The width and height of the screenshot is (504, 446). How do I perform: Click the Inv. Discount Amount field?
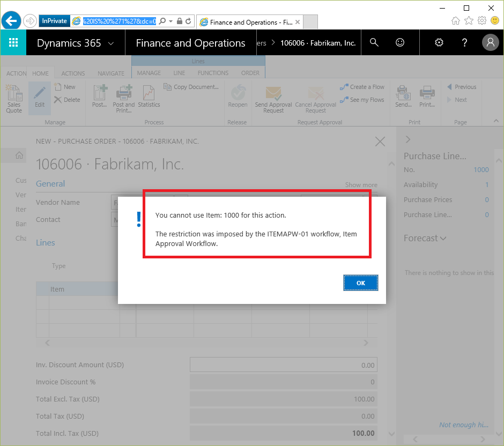(283, 365)
